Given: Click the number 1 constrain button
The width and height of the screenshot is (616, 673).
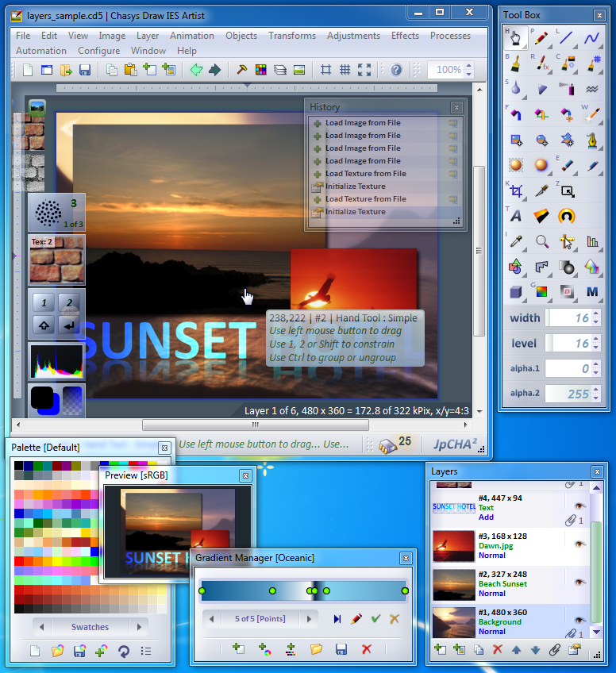Looking at the screenshot, I should [44, 302].
